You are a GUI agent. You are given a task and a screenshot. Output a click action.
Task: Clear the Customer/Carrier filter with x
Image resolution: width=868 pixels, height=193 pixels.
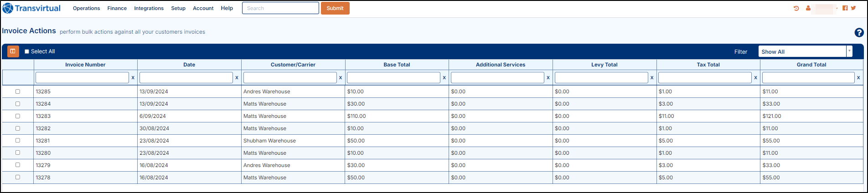tap(341, 78)
